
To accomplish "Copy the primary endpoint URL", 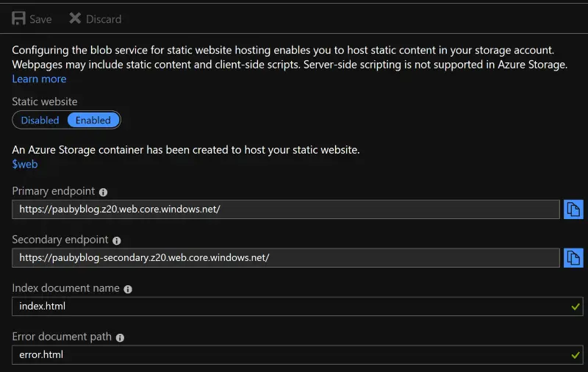I will coord(573,210).
